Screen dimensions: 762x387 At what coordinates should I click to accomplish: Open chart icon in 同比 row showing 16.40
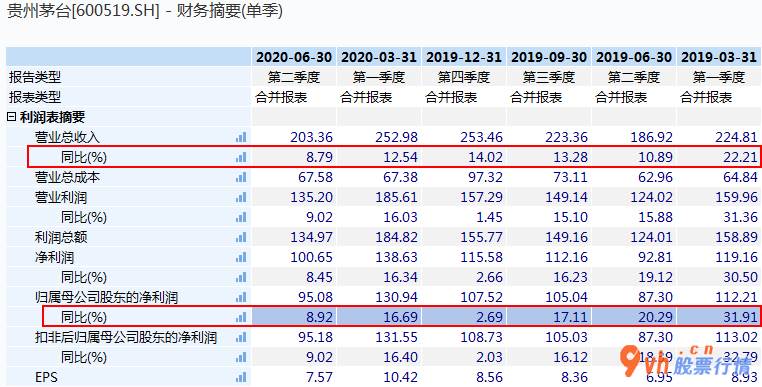coord(241,357)
